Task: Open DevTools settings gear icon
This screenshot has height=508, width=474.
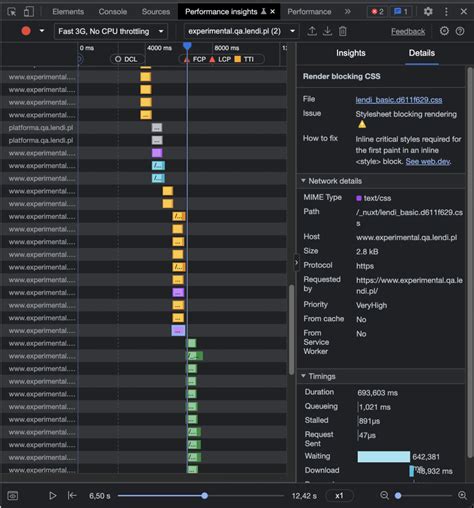Action: (428, 12)
